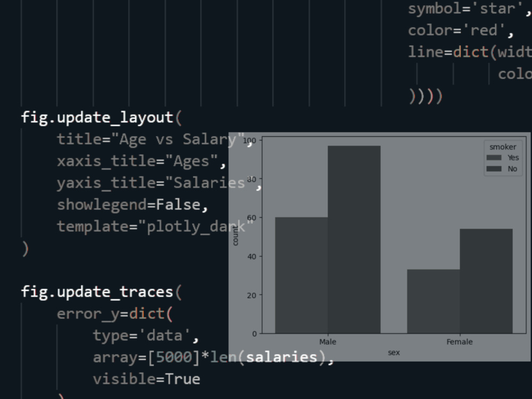Click the template="plotly_dark" line
The image size is (532, 399).
155,227
